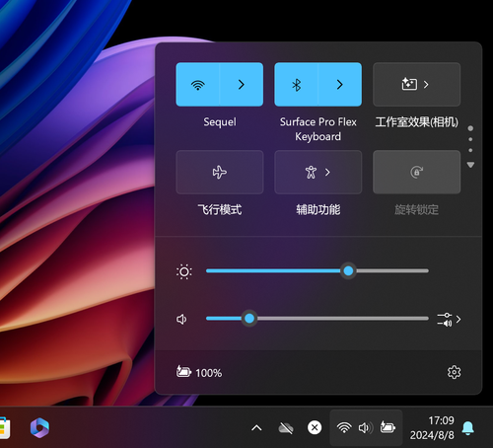Mute sound via speaker icon beside slider
The height and width of the screenshot is (448, 493).
(181, 319)
